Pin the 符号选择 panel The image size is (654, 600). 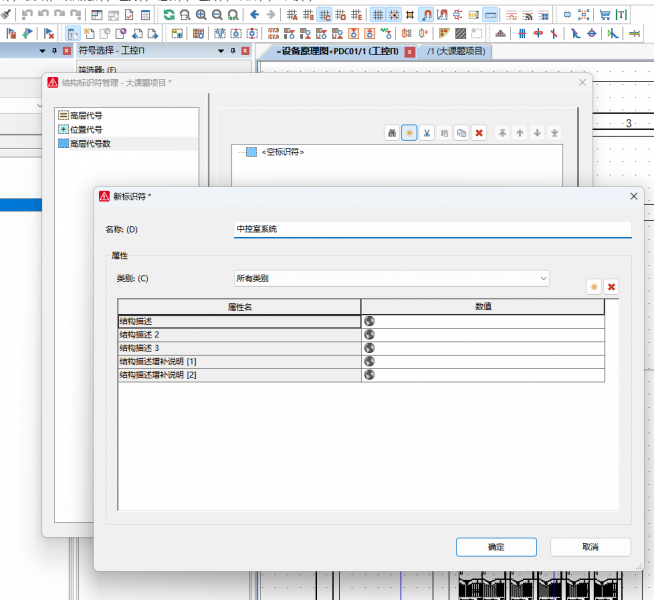pos(233,51)
